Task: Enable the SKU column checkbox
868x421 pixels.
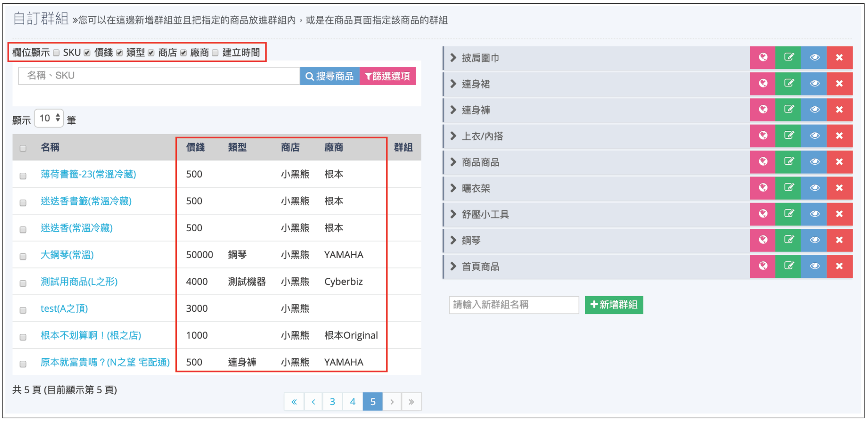Action: point(56,53)
